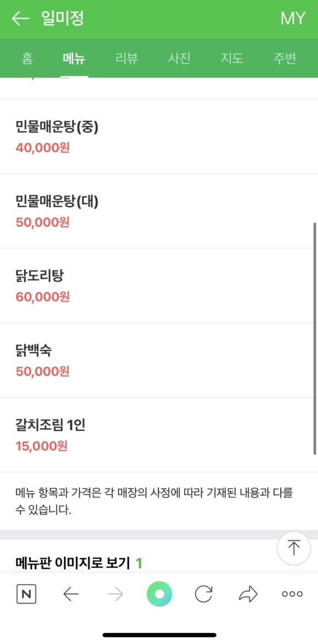Select the 갈치조림 1인 menu item

(x=159, y=435)
